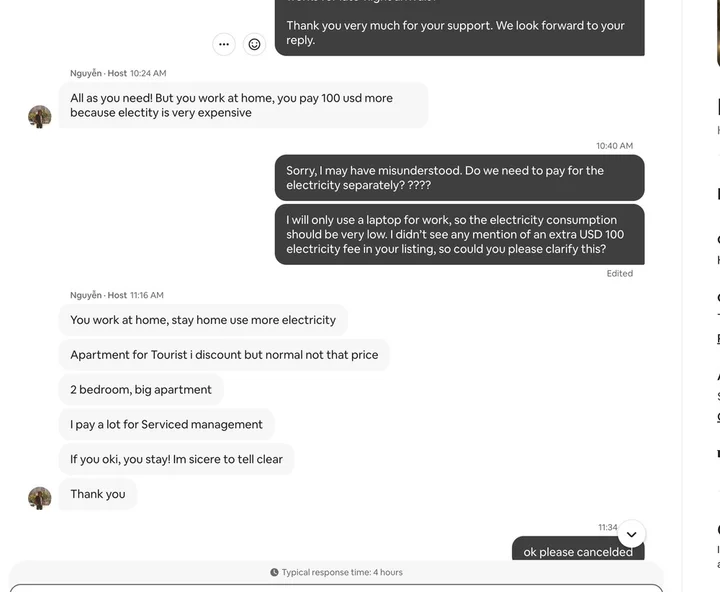Select the 'Apartment for Tourist' message bubble

(x=224, y=355)
